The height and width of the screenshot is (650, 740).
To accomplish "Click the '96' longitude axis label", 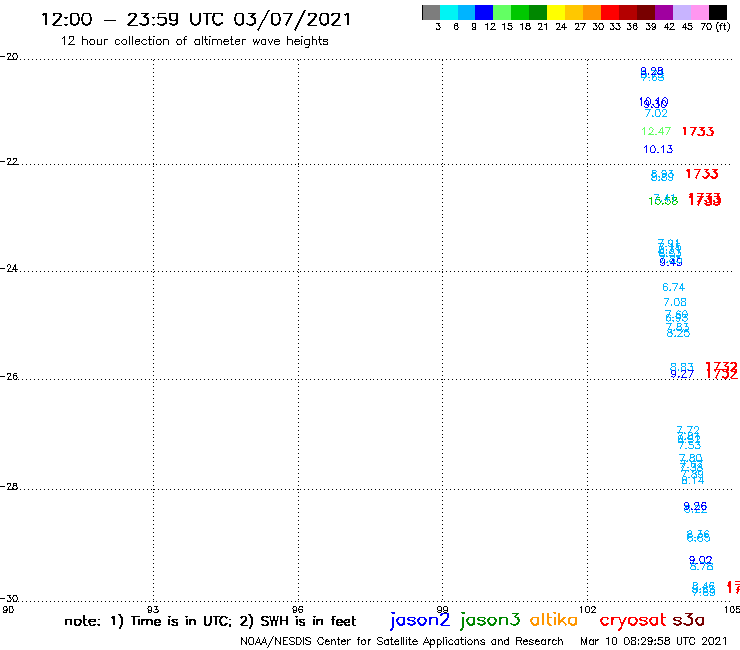I will click(298, 609).
